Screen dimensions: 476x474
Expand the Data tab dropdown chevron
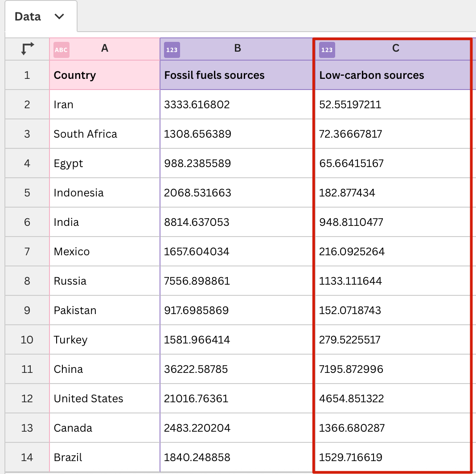tap(59, 17)
